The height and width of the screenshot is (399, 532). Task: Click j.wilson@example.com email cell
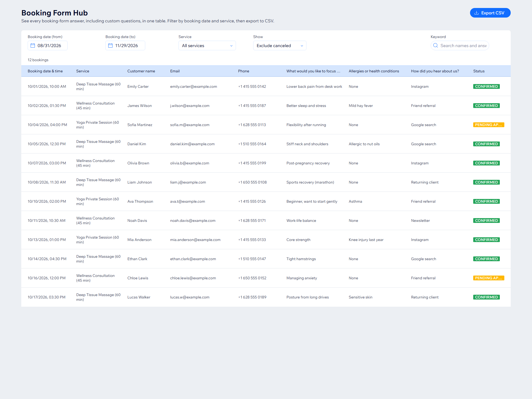(x=190, y=106)
